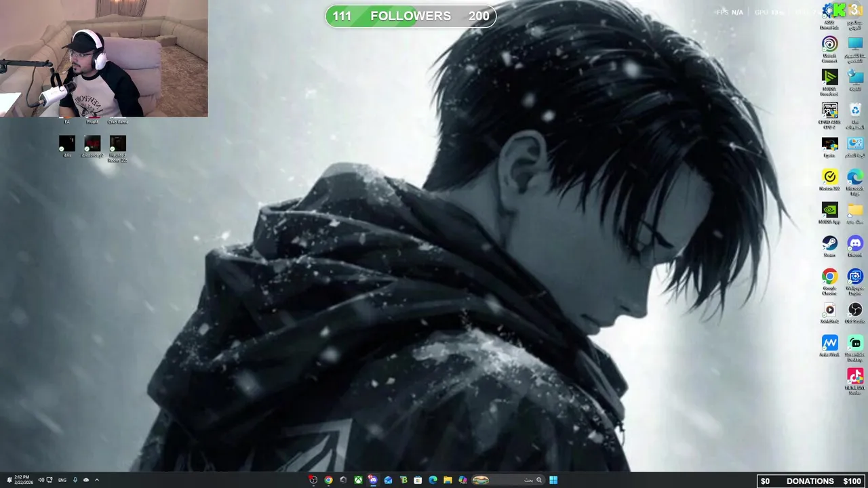Select the OBS Studio desktop icon
Viewport: 868px width, 488px height.
(854, 312)
